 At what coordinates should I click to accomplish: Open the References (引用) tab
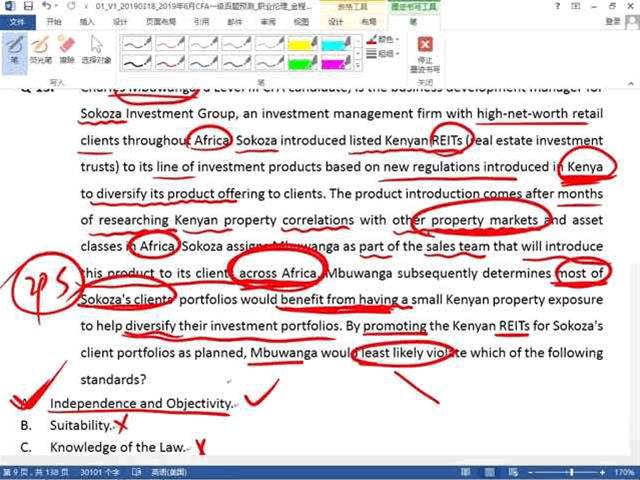201,22
